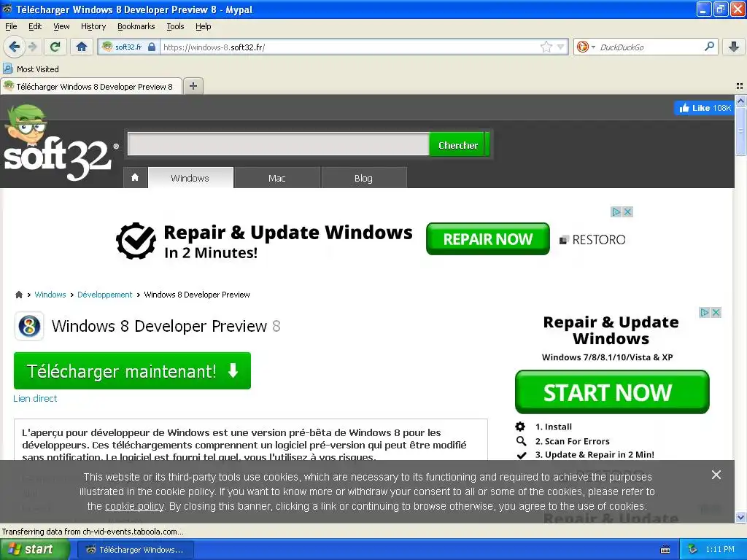
Task: Open the File menu
Action: (11, 26)
